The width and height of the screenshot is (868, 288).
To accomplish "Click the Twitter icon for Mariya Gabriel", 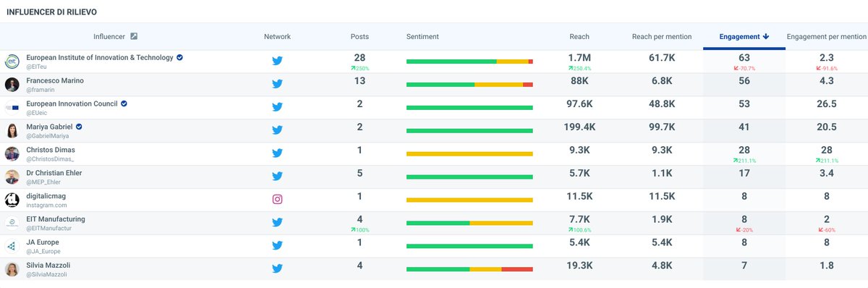I will click(x=277, y=130).
